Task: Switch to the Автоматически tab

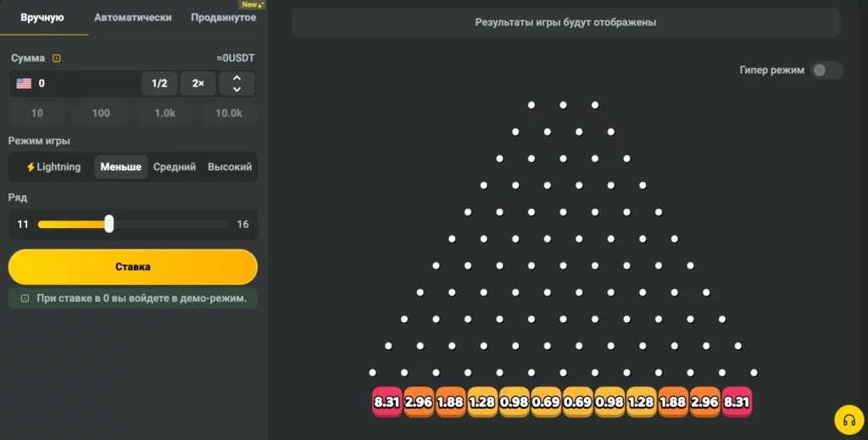Action: [133, 18]
